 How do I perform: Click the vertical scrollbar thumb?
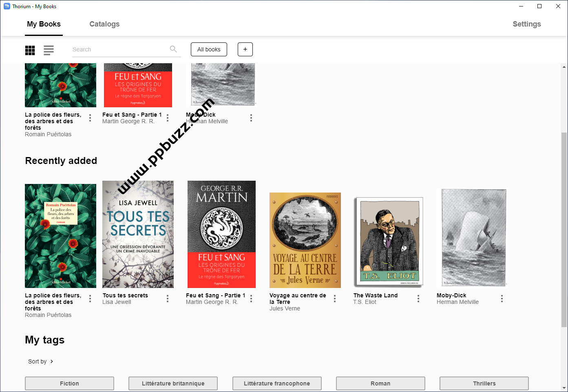564,230
